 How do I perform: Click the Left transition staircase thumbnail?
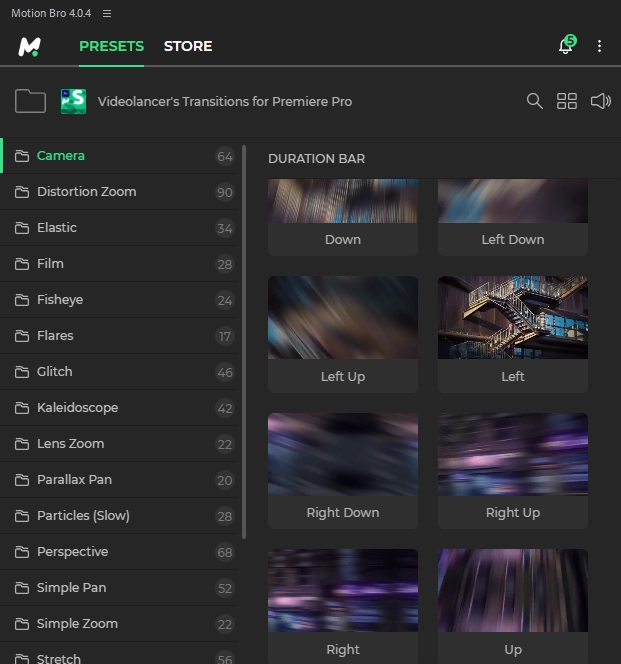pyautogui.click(x=513, y=318)
